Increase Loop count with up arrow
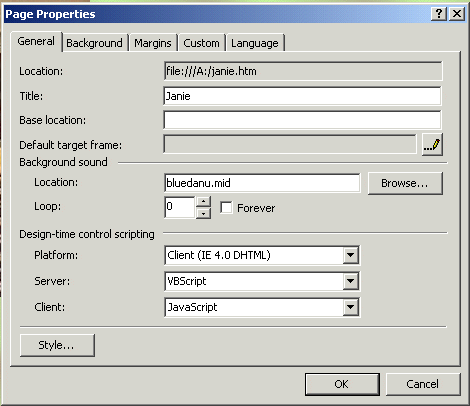The width and height of the screenshot is (470, 406). click(203, 202)
